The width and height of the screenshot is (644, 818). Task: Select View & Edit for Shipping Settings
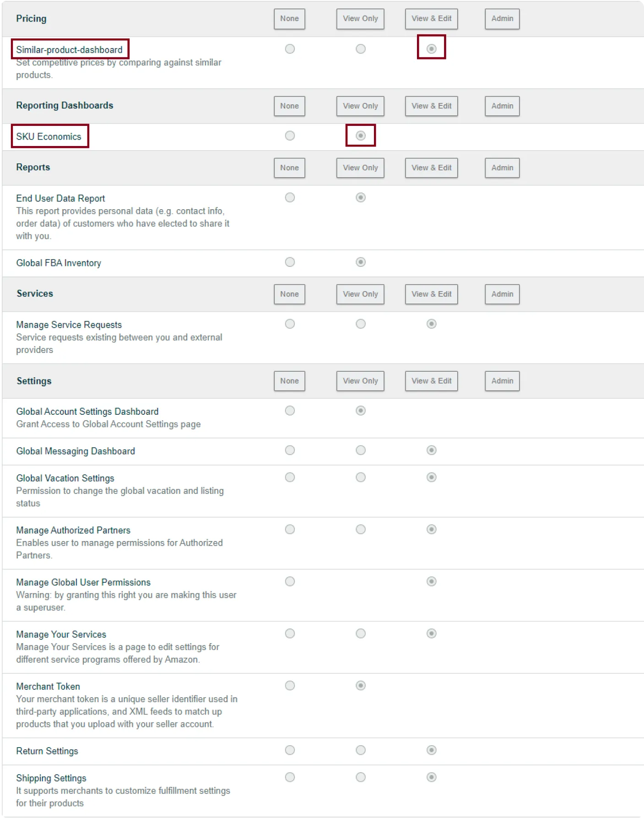tap(431, 777)
